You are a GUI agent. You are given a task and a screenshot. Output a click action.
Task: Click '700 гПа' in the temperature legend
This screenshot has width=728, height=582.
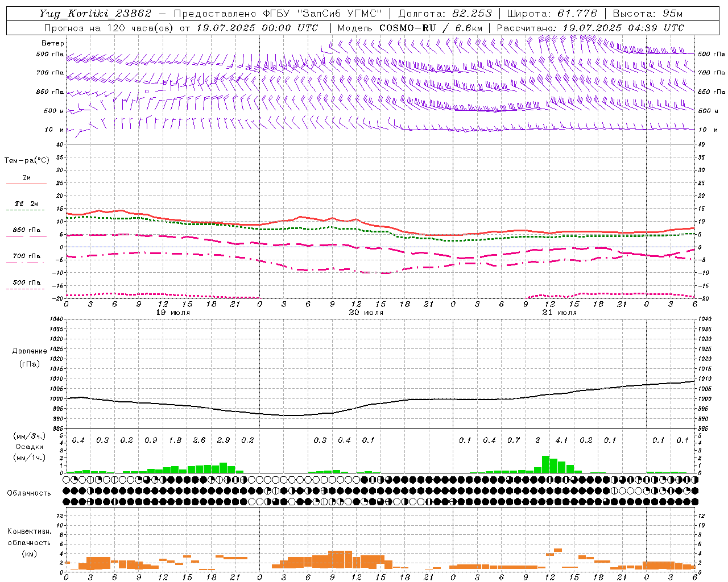26,256
